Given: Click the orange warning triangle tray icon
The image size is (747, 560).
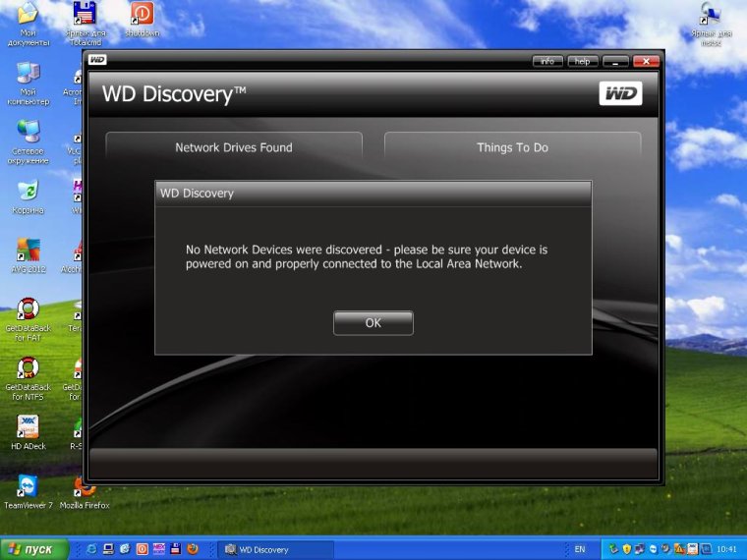Looking at the screenshot, I should 679,549.
